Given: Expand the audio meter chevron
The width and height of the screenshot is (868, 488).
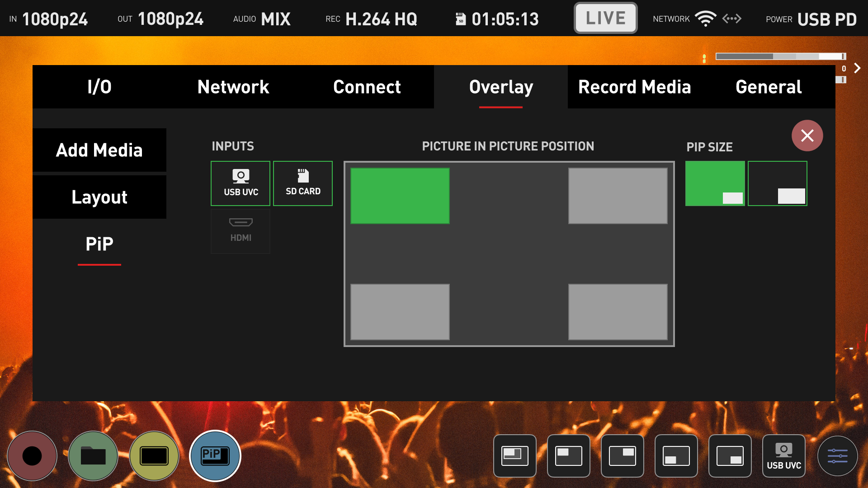Looking at the screenshot, I should coord(857,68).
